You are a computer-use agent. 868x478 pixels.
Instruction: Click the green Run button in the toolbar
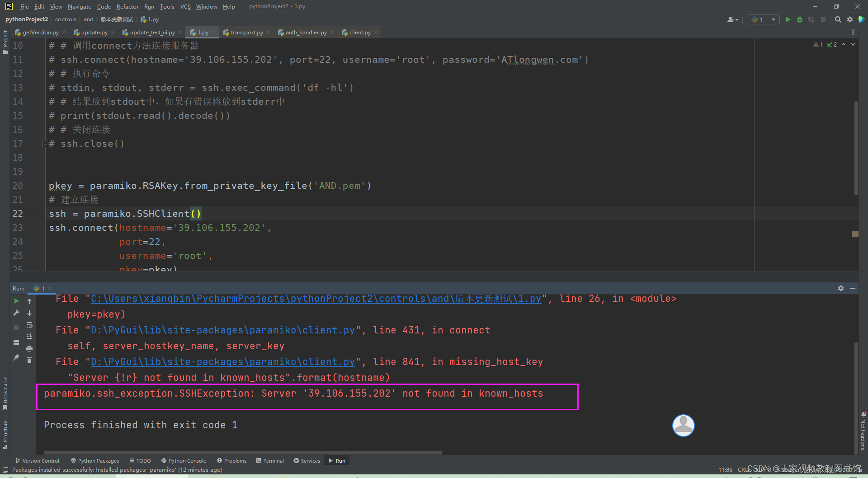788,19
